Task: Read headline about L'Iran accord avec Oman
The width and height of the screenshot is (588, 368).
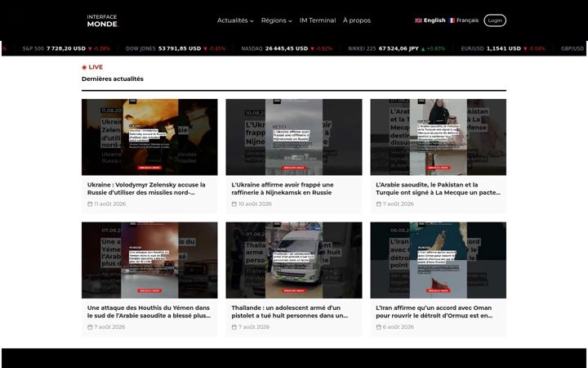Action: [434, 312]
